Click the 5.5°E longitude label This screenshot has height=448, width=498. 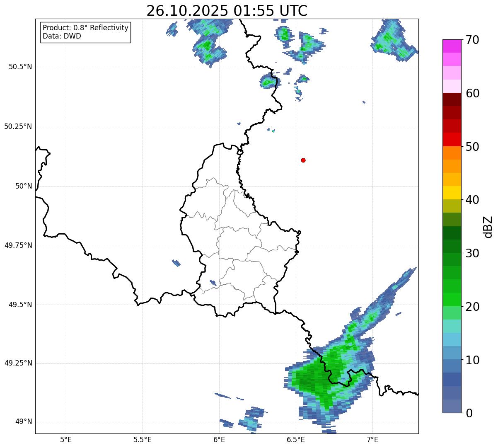tap(143, 440)
